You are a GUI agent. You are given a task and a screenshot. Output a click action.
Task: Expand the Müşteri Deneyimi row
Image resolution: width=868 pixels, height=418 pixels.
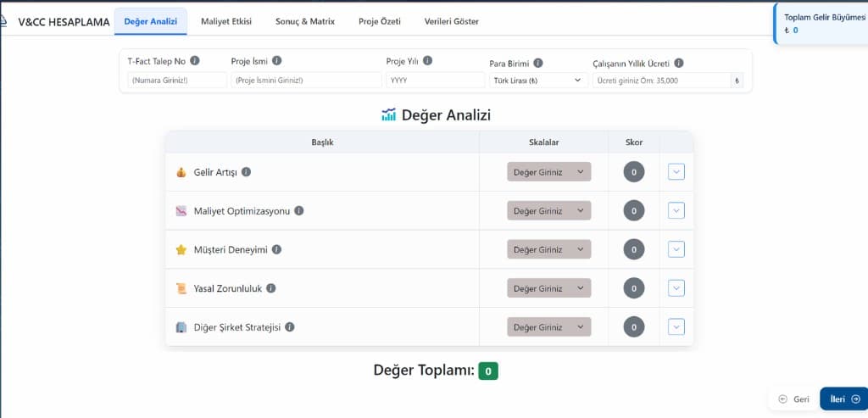click(x=676, y=249)
